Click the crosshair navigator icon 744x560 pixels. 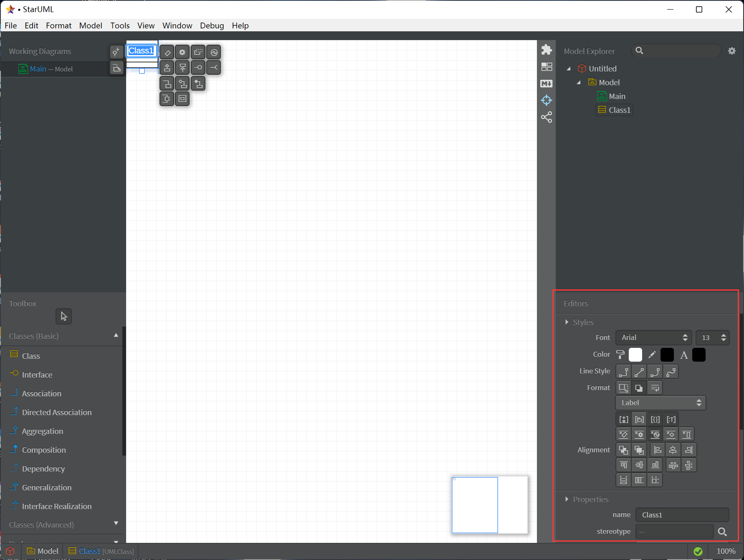(547, 100)
